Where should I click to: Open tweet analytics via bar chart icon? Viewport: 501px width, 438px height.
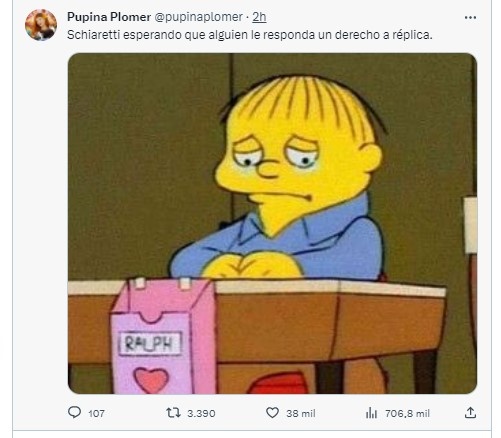point(371,413)
